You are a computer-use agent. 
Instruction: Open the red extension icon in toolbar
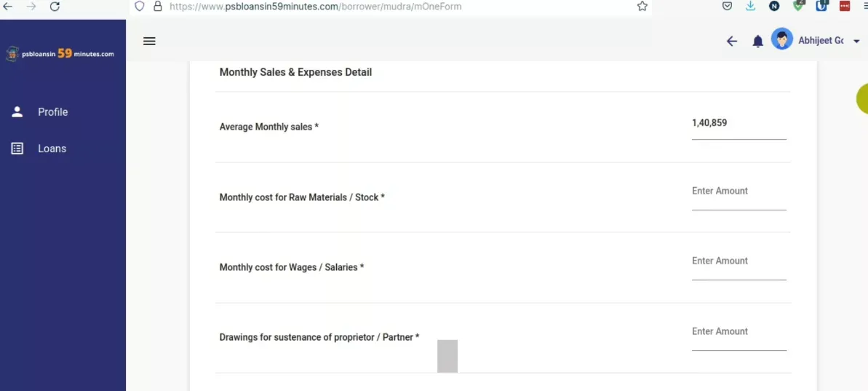click(845, 7)
